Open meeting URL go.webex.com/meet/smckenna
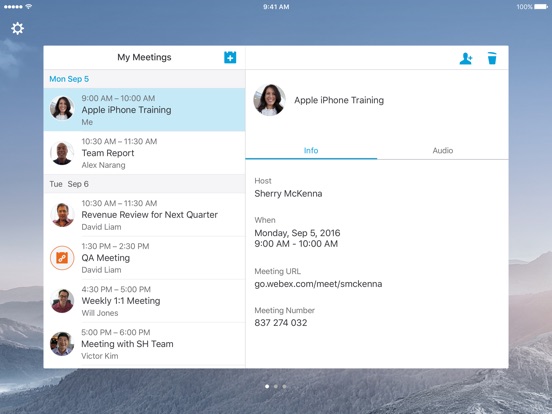The width and height of the screenshot is (552, 414). pos(318,284)
